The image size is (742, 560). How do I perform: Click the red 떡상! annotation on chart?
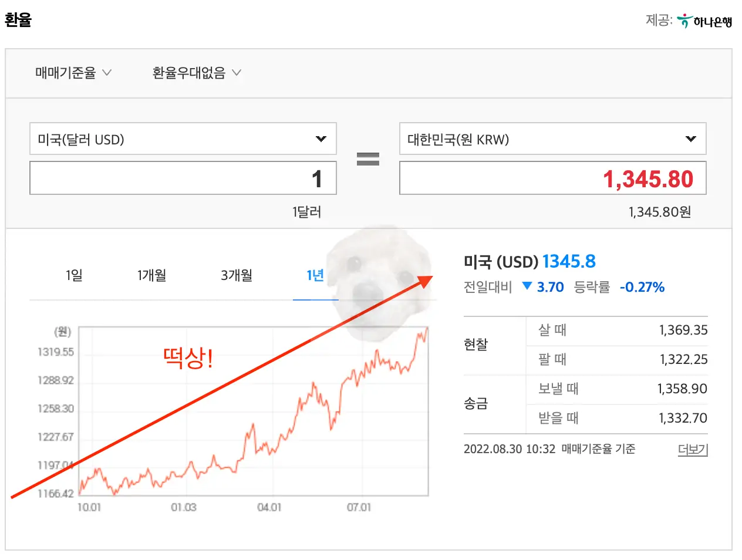(188, 358)
